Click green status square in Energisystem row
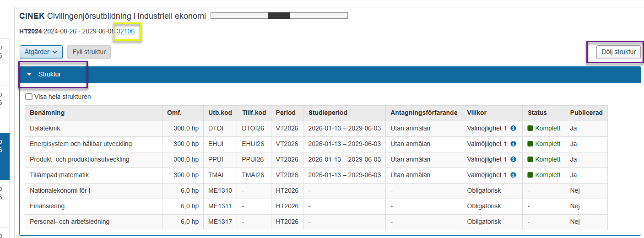 [530, 144]
